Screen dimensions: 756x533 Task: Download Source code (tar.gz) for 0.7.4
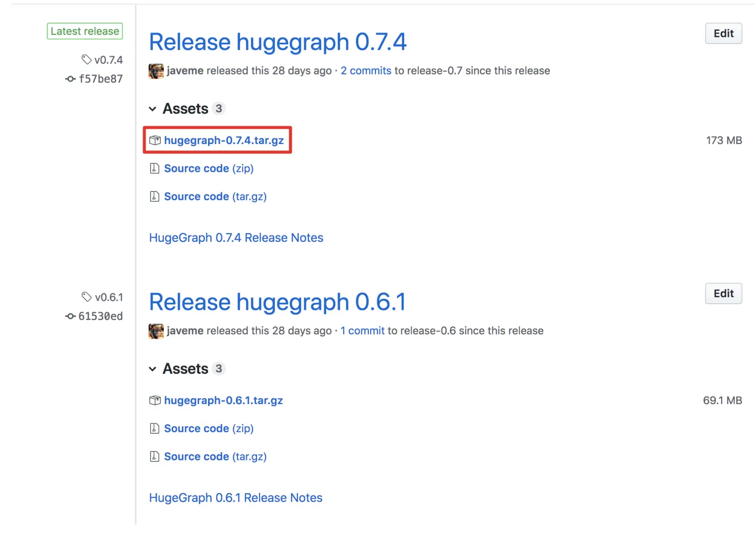(215, 196)
